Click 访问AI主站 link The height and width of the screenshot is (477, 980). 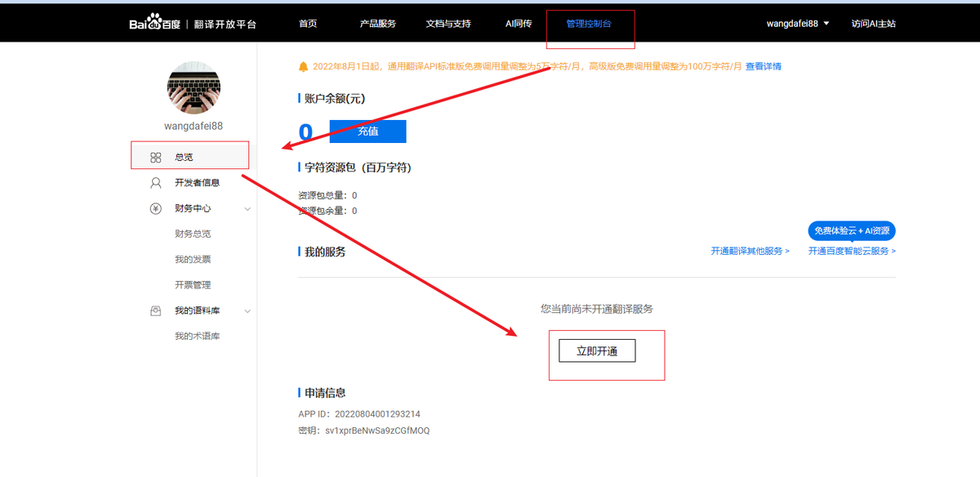point(873,24)
